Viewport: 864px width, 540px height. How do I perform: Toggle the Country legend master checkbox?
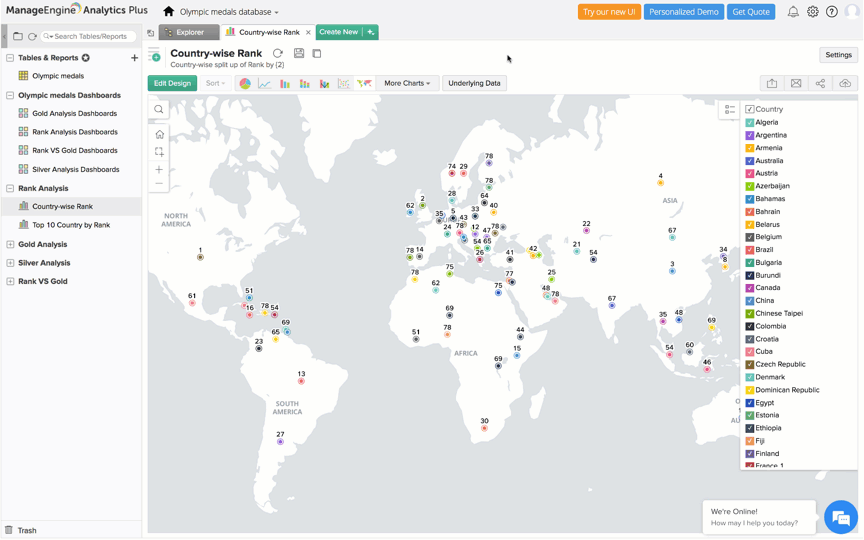click(749, 109)
